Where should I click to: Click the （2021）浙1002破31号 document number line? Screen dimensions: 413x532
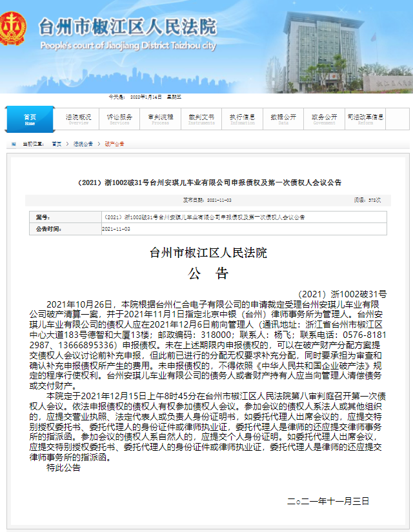pos(342,294)
